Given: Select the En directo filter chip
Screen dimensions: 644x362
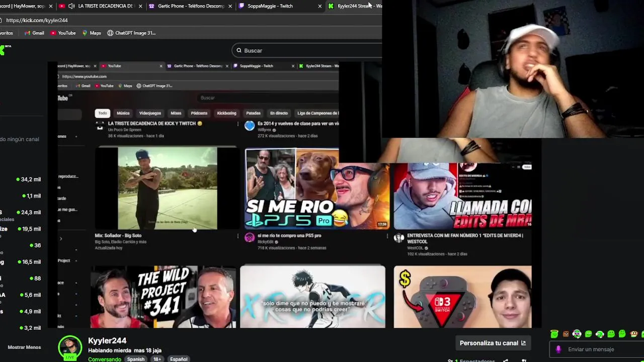Looking at the screenshot, I should click(x=279, y=113).
